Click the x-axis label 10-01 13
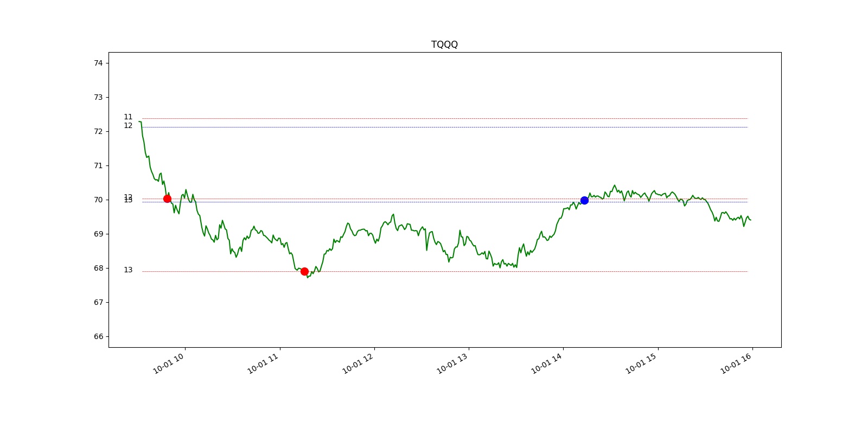The image size is (868, 434). [x=453, y=363]
